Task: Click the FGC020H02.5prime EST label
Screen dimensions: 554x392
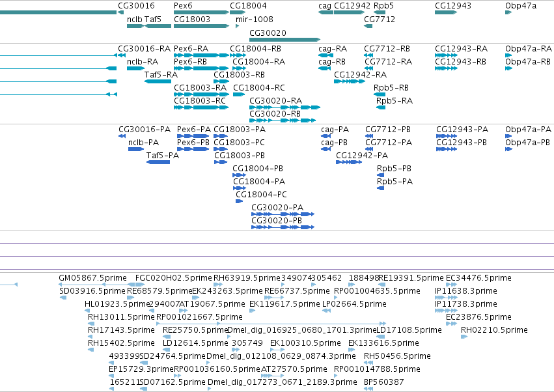Action: [173, 278]
